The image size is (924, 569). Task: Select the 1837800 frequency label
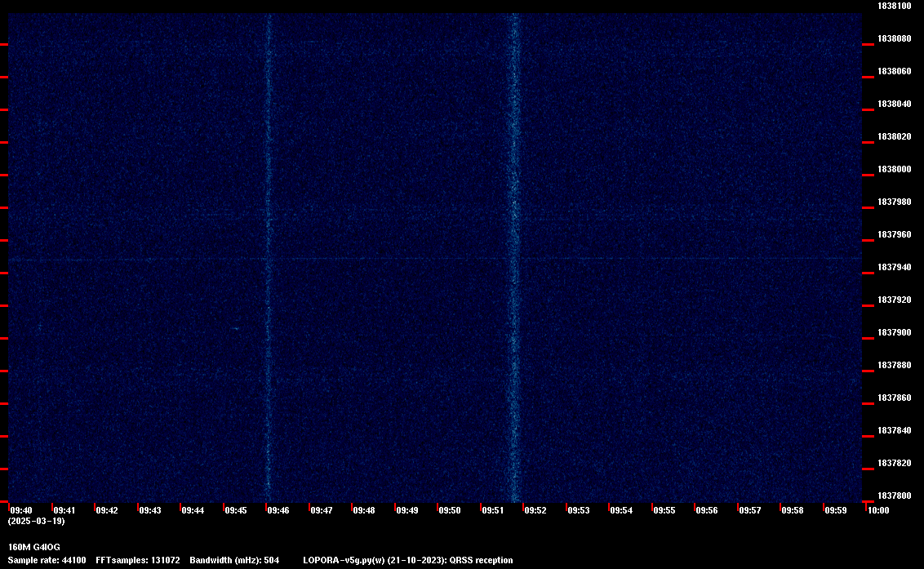894,496
